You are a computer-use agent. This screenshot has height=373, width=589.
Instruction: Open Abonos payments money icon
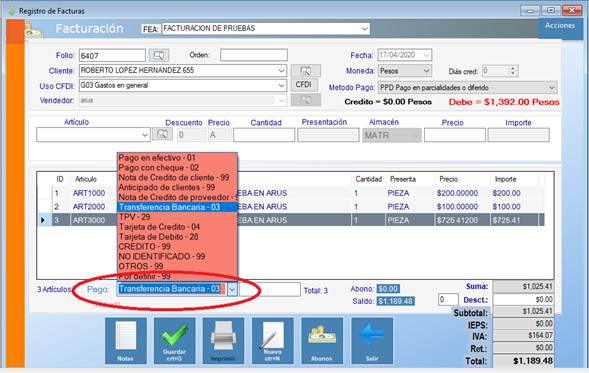pos(322,341)
